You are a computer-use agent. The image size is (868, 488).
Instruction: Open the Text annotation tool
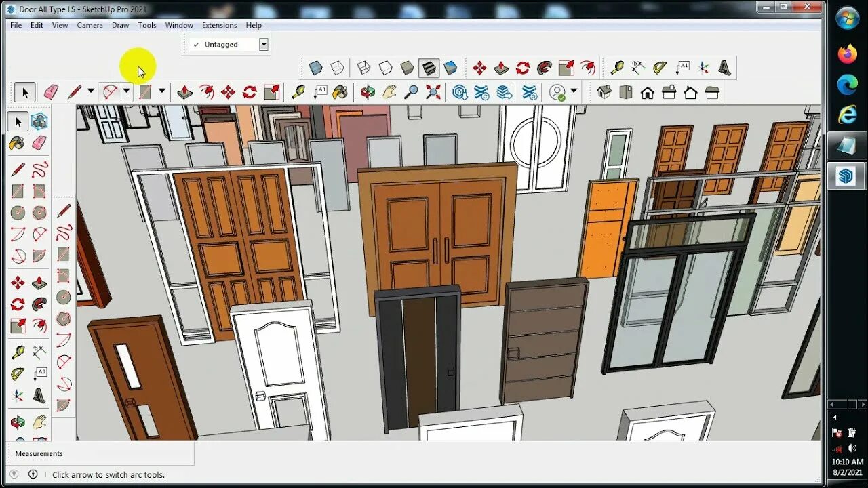pos(321,91)
